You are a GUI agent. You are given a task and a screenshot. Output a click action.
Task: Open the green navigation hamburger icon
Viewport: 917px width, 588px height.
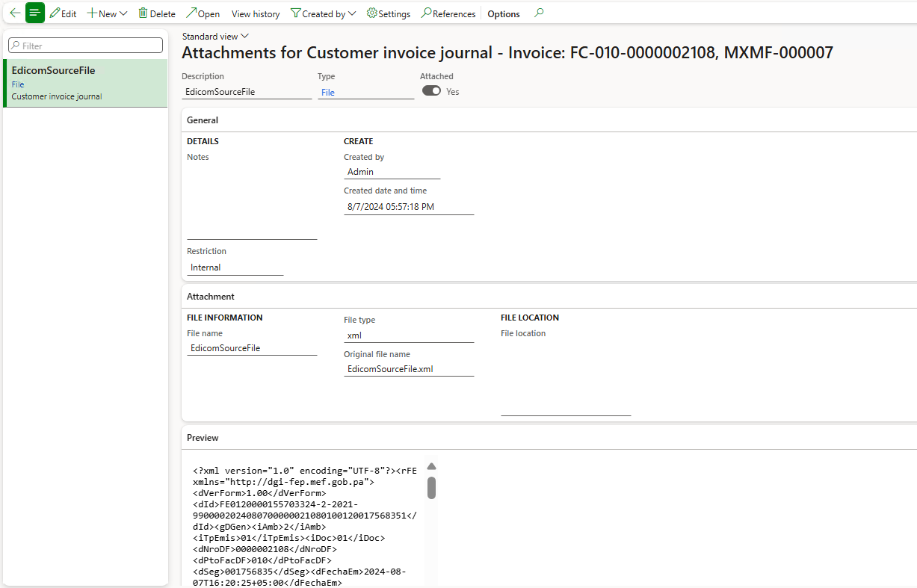(34, 13)
